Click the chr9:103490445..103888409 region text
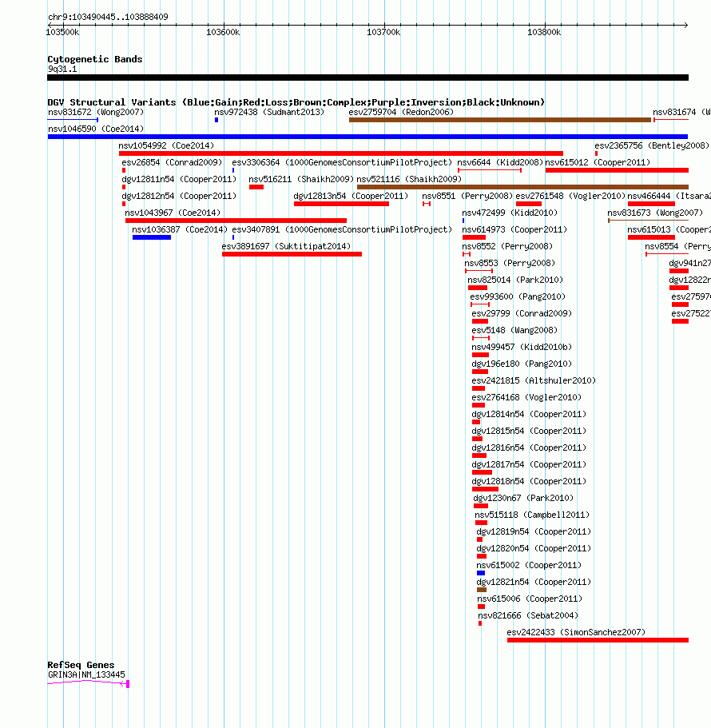This screenshot has height=728, width=711. [x=108, y=17]
